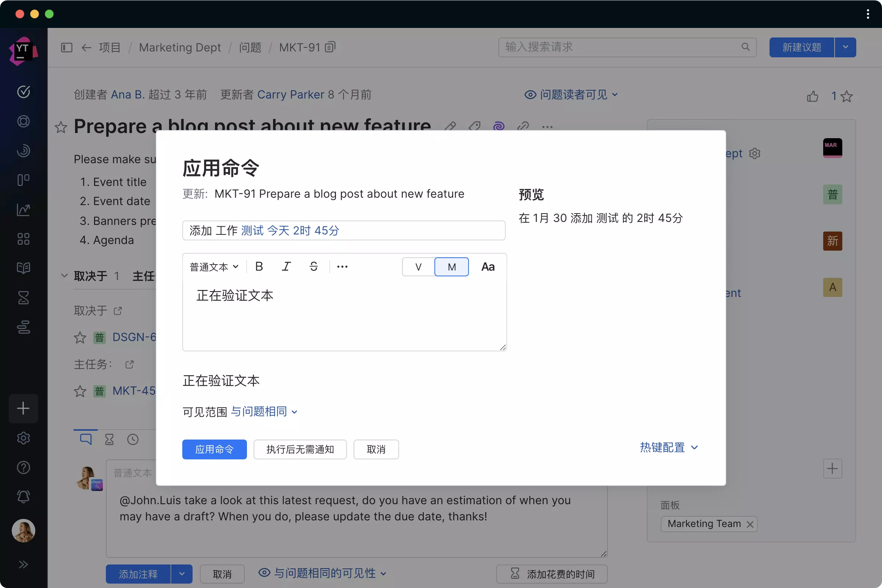The height and width of the screenshot is (588, 882).
Task: Open the Issues list from the sidebar
Action: pos(23,92)
